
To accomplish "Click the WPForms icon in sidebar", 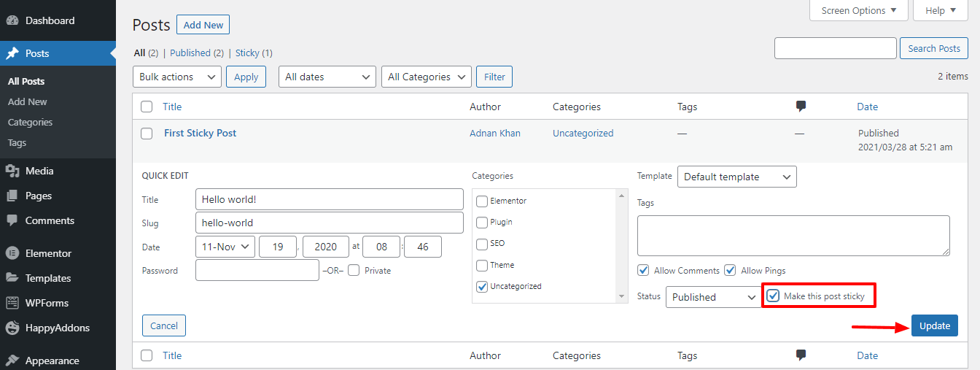I will [x=12, y=303].
